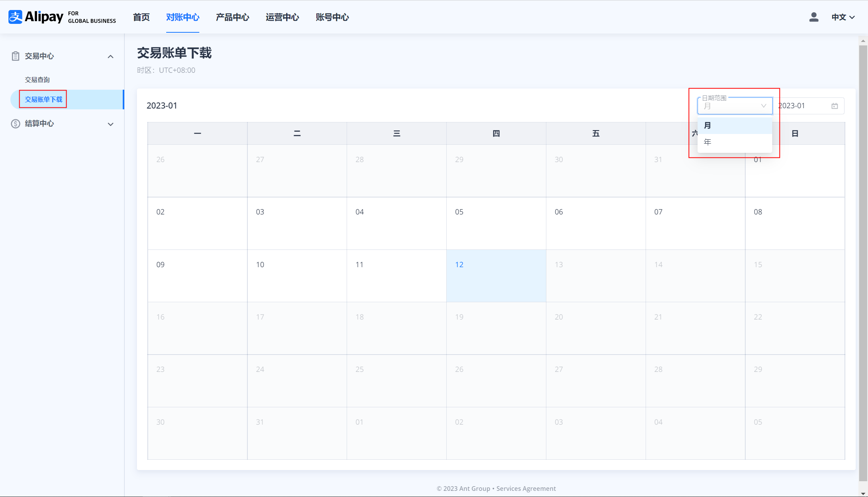
Task: Switch to the 首页 tab
Action: [x=141, y=17]
